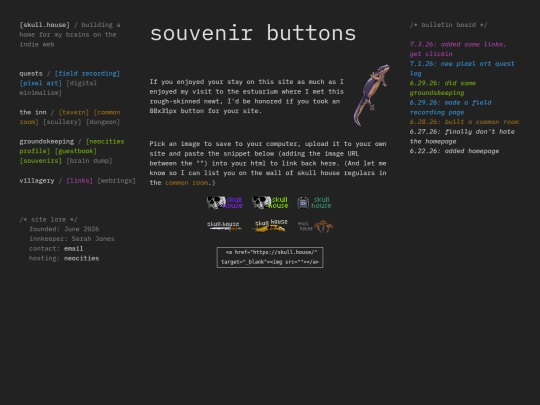The width and height of the screenshot is (540, 405).
Task: Open the 6.29.26 groundskeeping bulletin entry
Action: point(443,88)
